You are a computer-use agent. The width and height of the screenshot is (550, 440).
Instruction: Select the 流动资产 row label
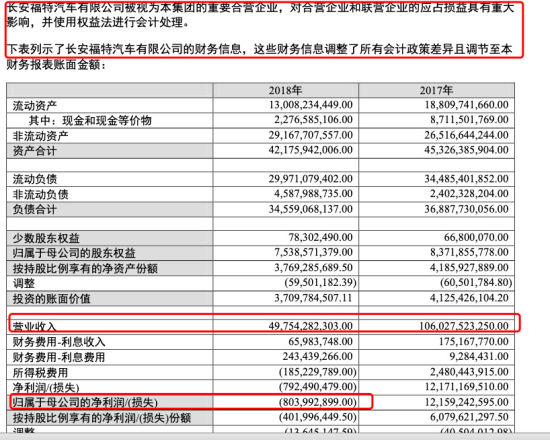point(35,106)
